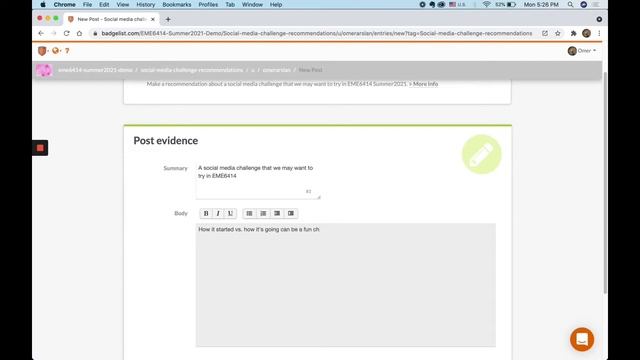
Task: Click the page vertical scrollbar
Action: pos(605,183)
